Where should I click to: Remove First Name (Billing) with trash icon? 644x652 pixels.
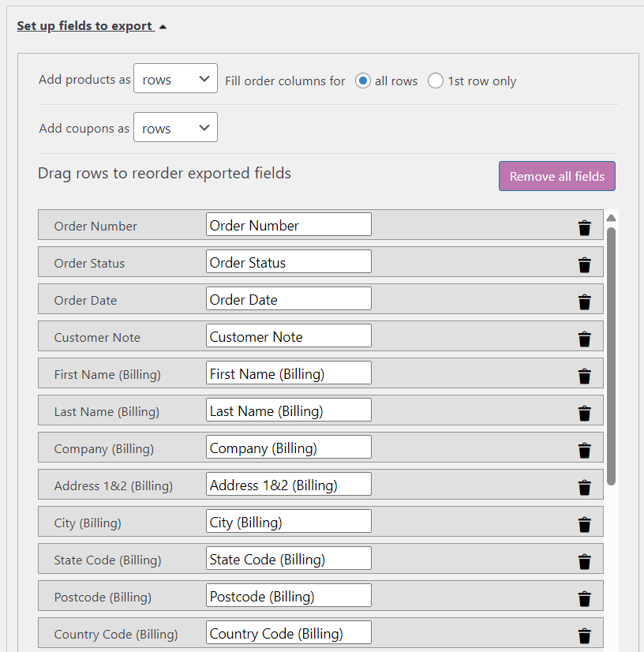tap(584, 377)
